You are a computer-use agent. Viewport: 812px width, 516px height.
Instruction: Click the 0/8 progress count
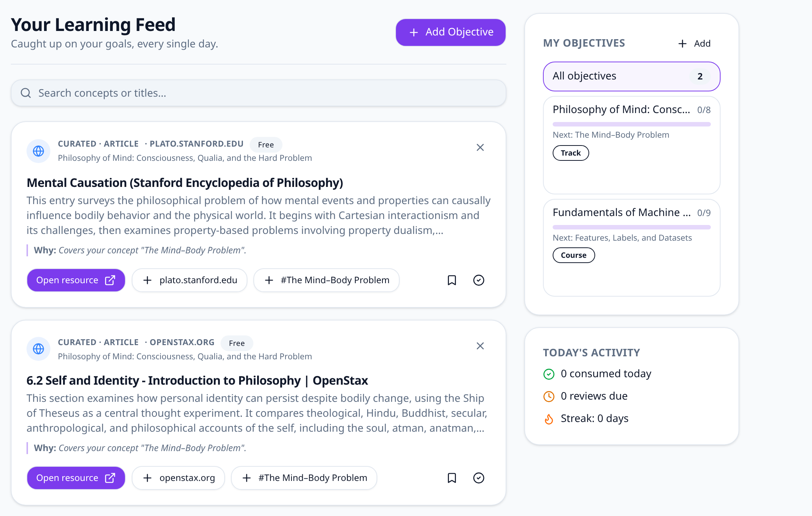coord(704,110)
